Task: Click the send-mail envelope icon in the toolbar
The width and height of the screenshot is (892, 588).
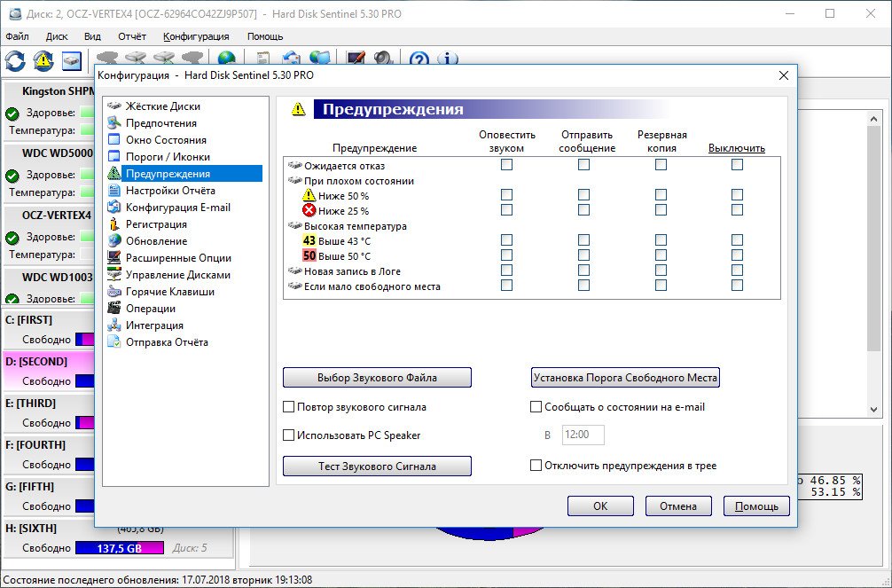Action: point(291,58)
